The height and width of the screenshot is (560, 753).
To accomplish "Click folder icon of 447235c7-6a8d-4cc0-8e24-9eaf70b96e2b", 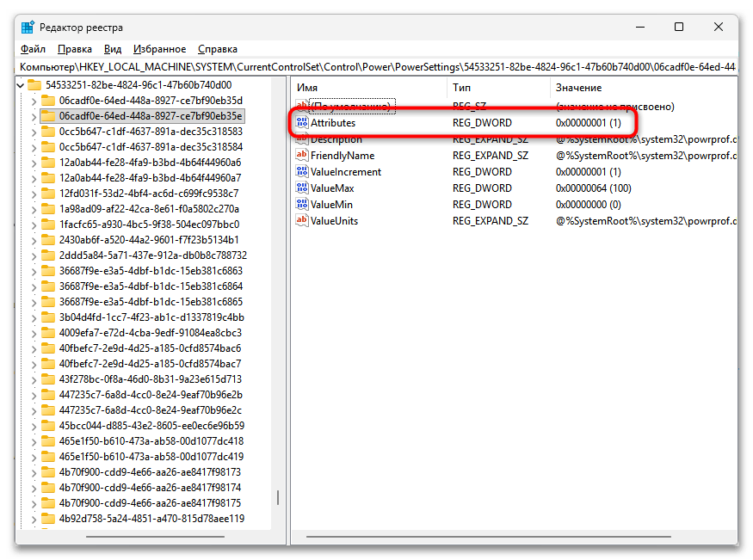I will [x=47, y=395].
